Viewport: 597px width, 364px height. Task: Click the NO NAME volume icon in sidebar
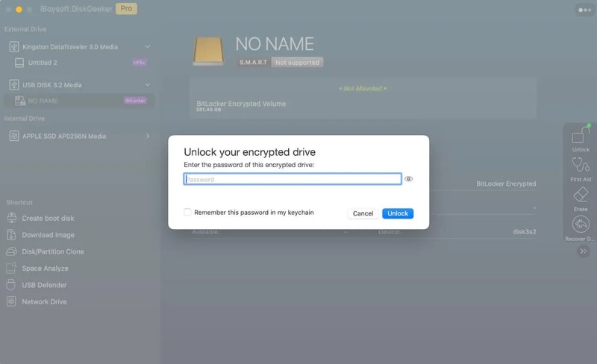pyautogui.click(x=20, y=101)
